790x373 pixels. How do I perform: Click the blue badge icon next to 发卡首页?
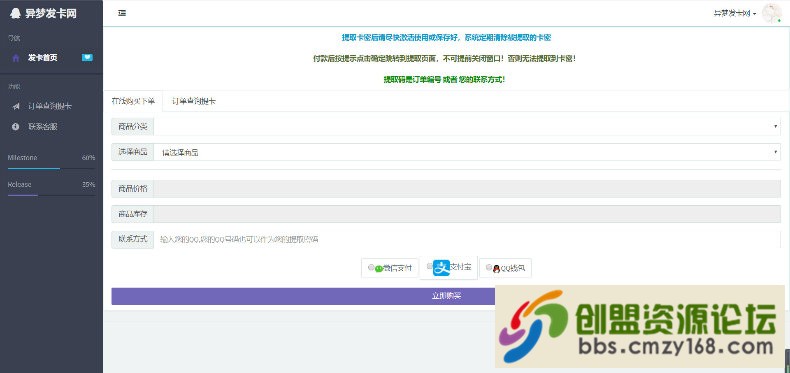(87, 57)
